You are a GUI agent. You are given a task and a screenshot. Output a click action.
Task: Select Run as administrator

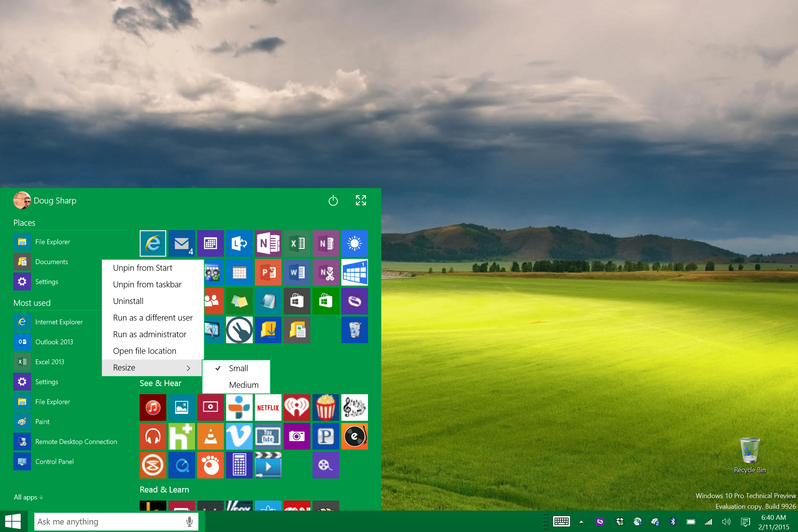153,334
